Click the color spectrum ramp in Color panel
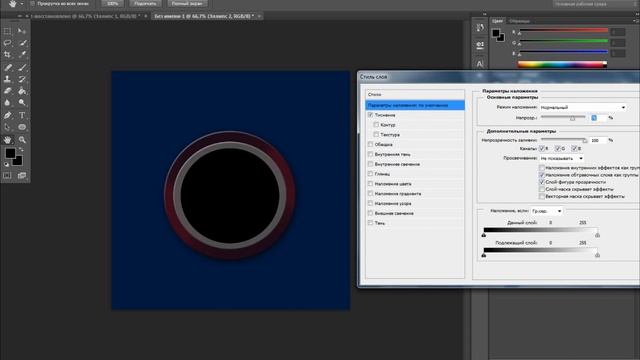640x360 pixels. point(562,64)
